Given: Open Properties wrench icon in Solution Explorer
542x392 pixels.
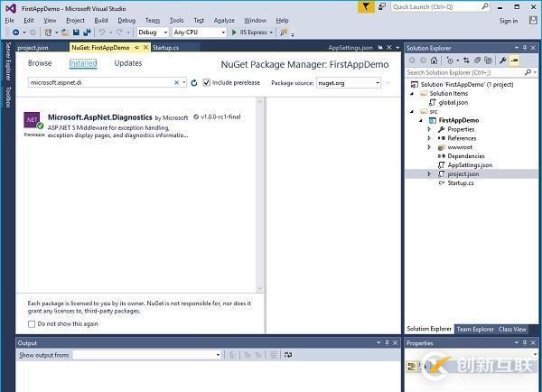Looking at the screenshot, I should (x=503, y=61).
